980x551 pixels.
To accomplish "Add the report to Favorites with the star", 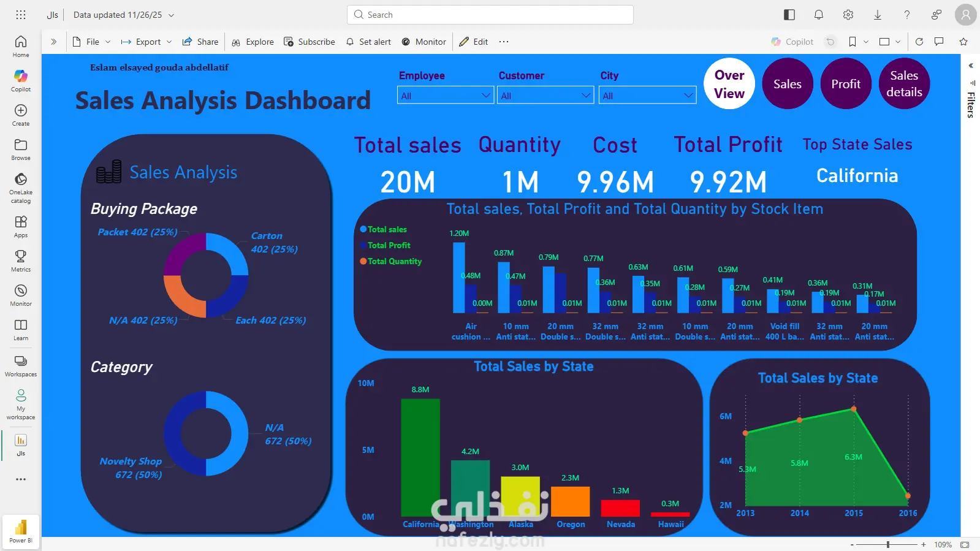I will (963, 42).
